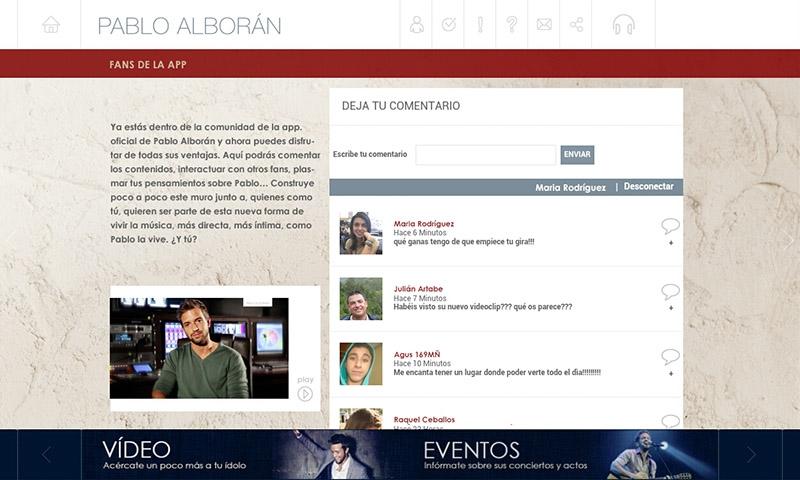Screen dimensions: 800x480
Task: Open the VÍDEO banner section
Action: (x=242, y=454)
